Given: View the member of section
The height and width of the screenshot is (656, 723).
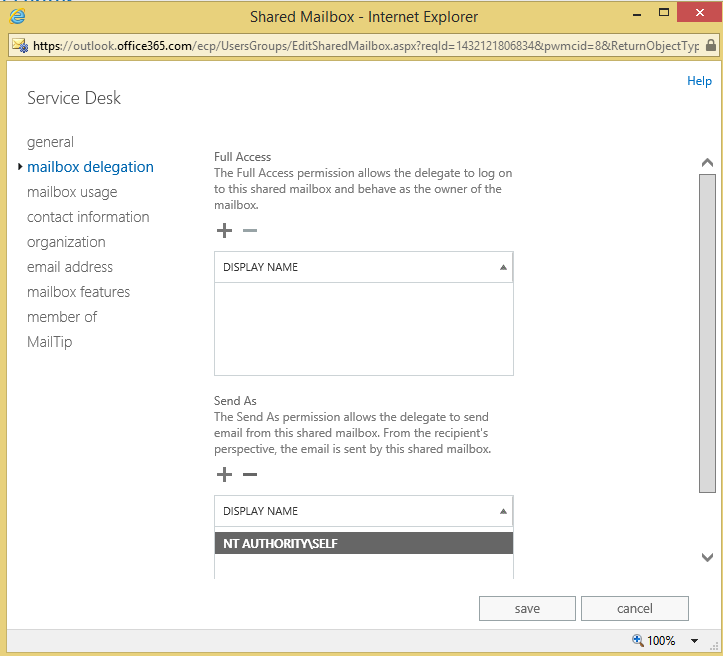Looking at the screenshot, I should [62, 317].
